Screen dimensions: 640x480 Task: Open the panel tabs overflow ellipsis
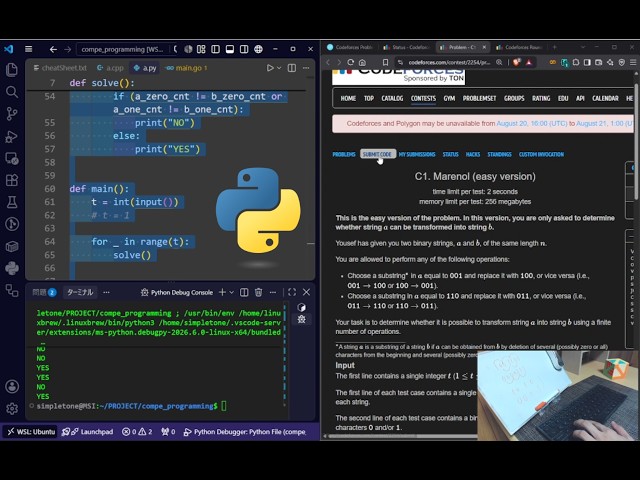pyautogui.click(x=107, y=292)
